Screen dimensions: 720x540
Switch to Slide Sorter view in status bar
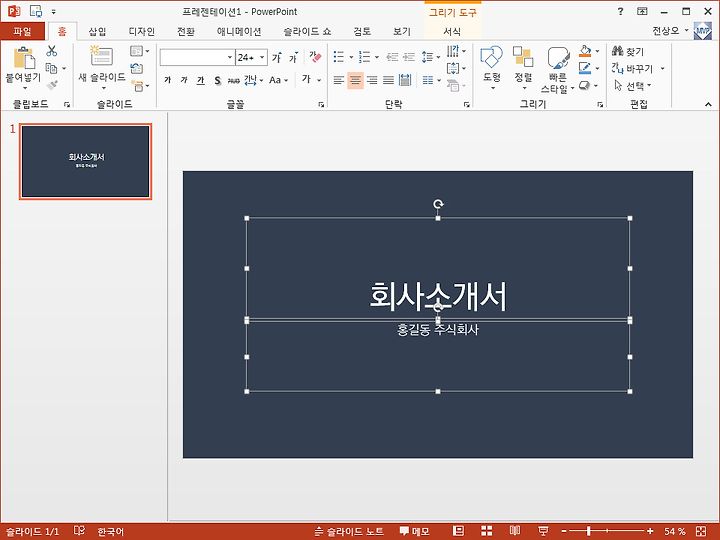[x=486, y=531]
